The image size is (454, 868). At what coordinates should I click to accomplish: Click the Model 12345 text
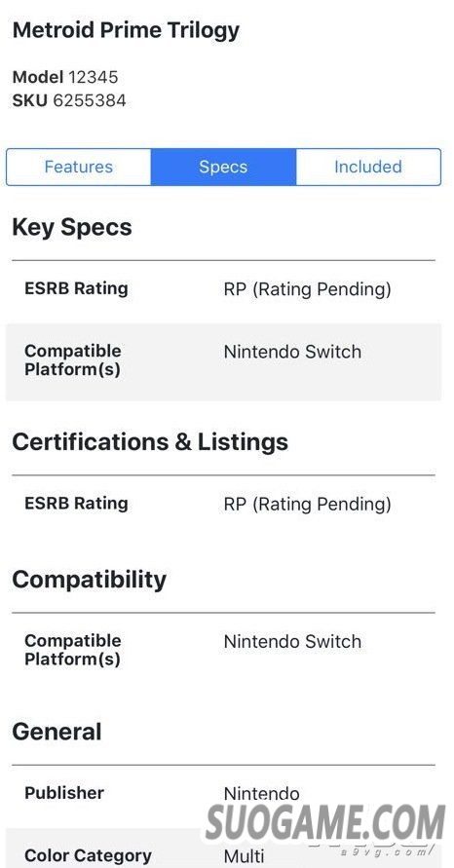pos(65,77)
